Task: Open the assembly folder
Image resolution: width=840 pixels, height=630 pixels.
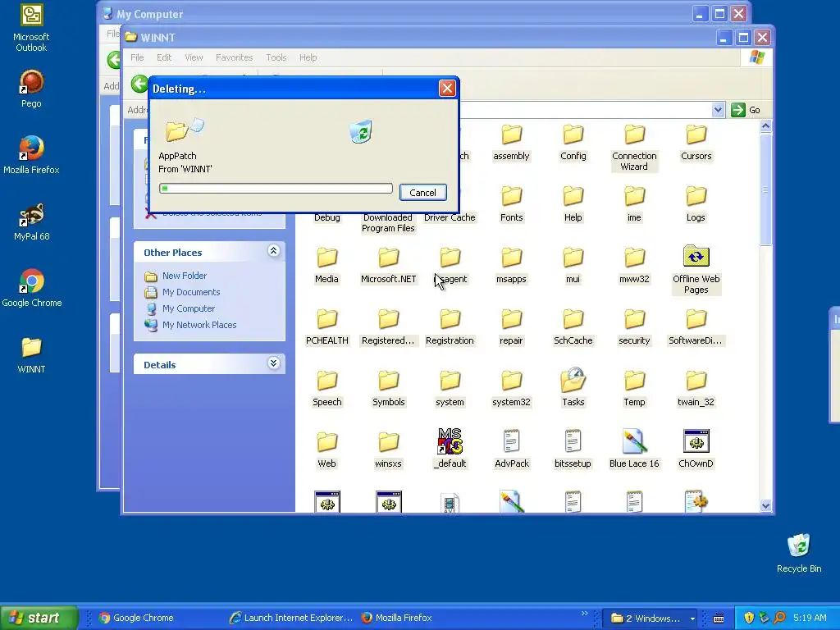Action: click(x=511, y=142)
